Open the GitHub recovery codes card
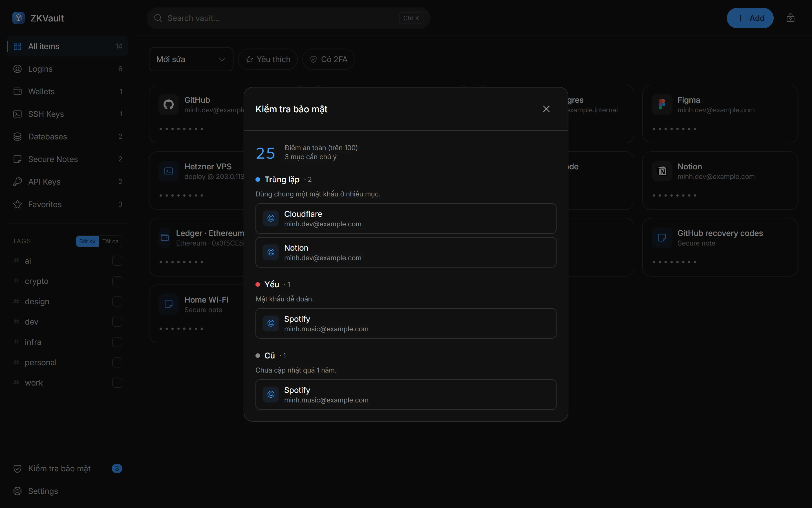 (720, 247)
